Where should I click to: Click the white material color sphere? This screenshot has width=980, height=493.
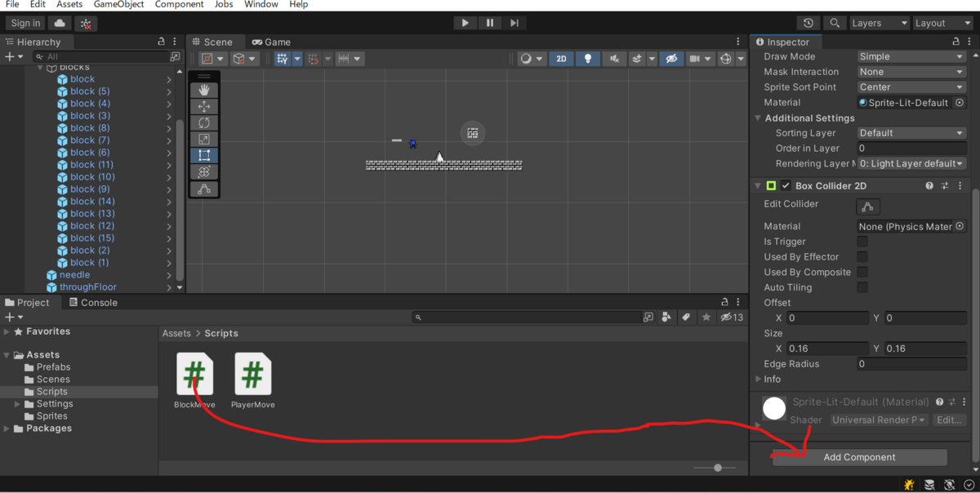(x=773, y=408)
